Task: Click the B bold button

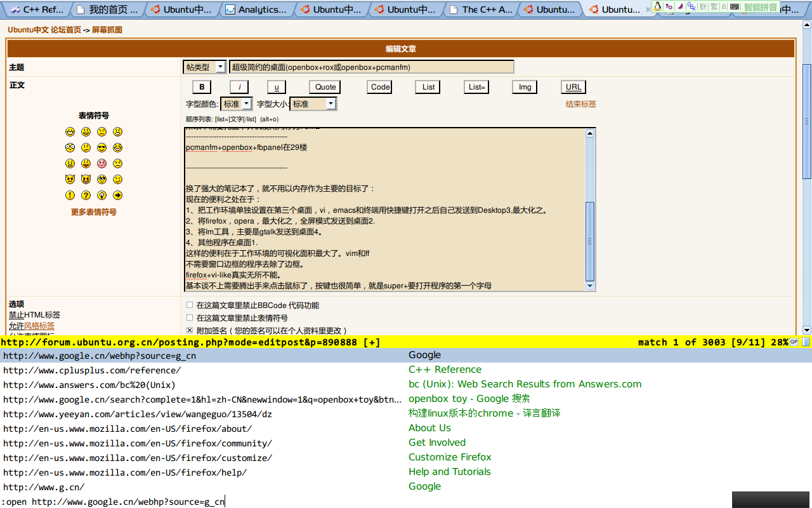Action: click(202, 87)
